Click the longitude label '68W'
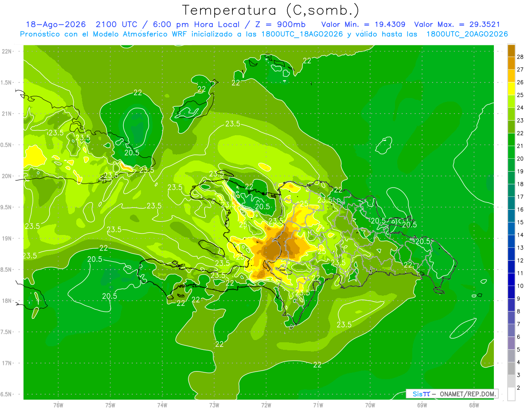The height and width of the screenshot is (411, 532). pos(474,405)
